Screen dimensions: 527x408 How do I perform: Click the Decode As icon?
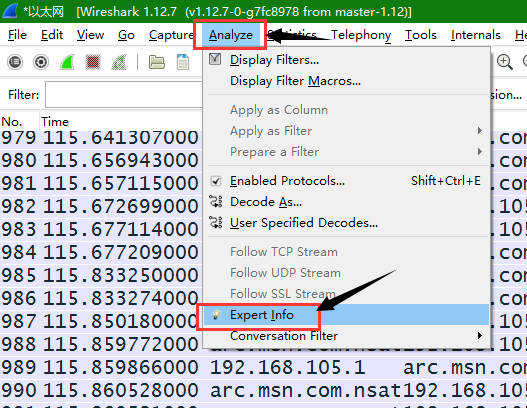(x=215, y=201)
